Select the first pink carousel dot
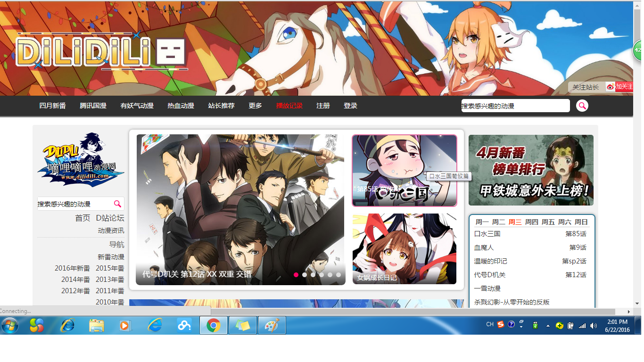Image resolution: width=644 pixels, height=362 pixels. (x=296, y=274)
